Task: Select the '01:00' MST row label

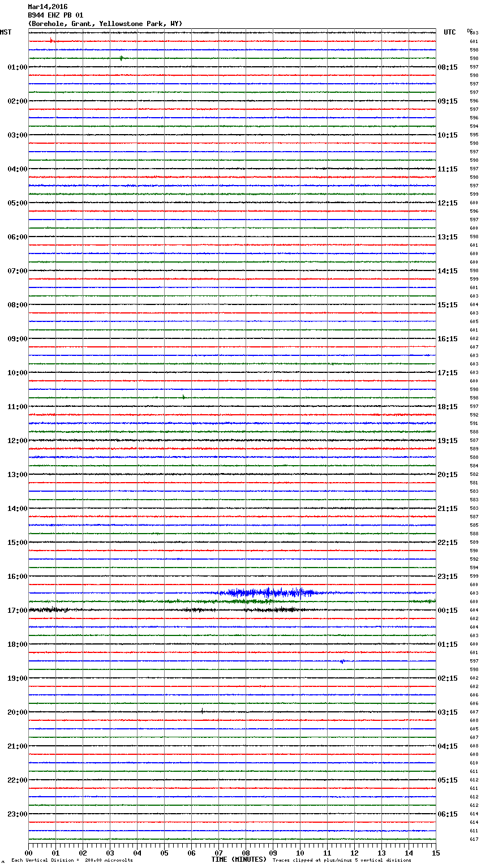Action: pos(18,67)
